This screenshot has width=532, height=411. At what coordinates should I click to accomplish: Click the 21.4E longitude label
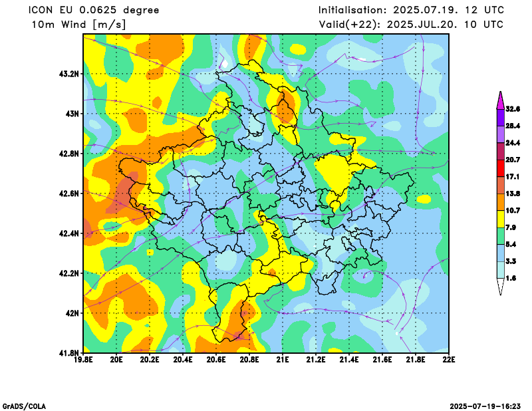click(349, 359)
